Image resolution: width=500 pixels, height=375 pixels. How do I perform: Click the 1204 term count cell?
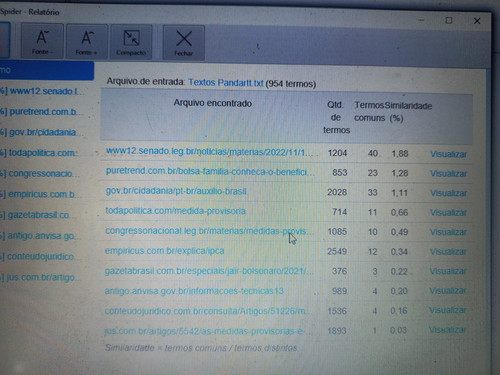click(x=337, y=153)
